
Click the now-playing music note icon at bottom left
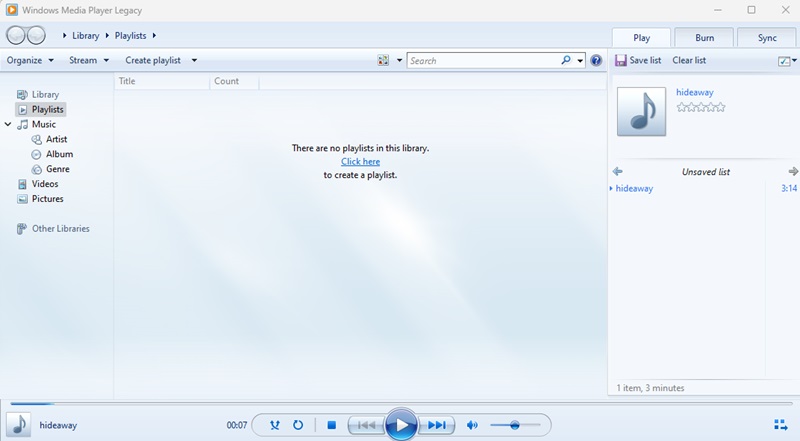[x=19, y=425]
